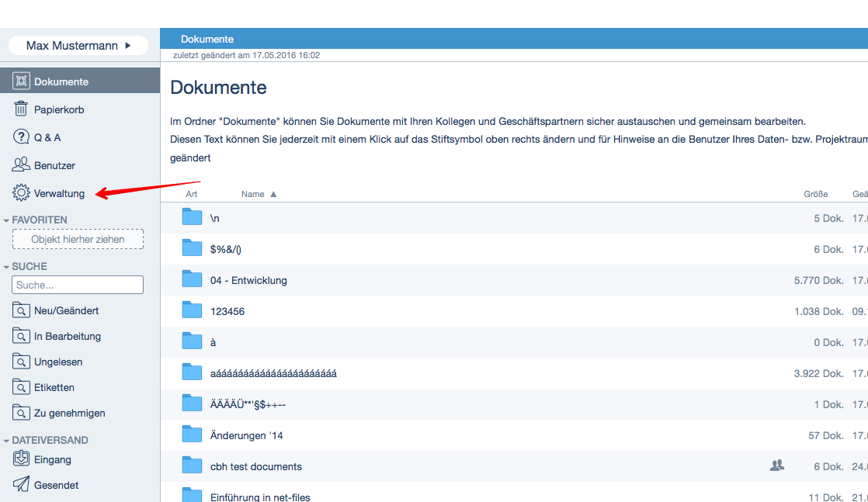Select the Dokumente menu label in sidebar

[x=61, y=82]
